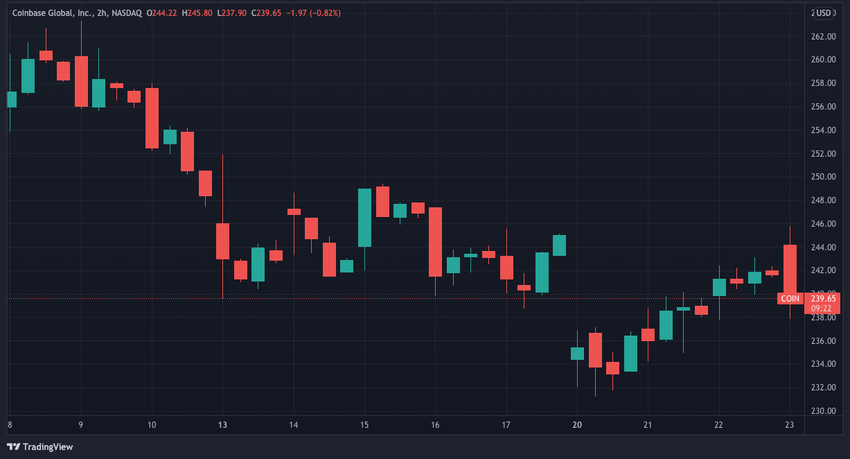Click the 250.00 price axis label
This screenshot has height=459, width=850.
click(823, 177)
